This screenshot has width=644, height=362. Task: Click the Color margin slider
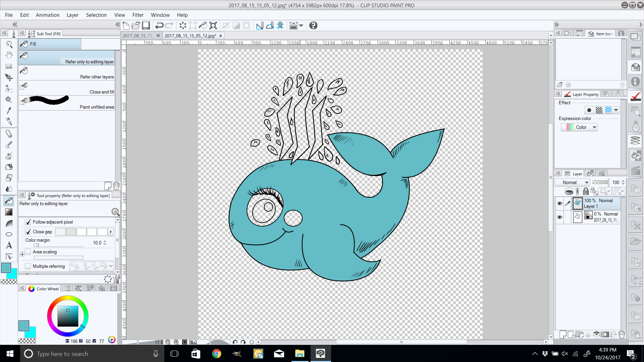pyautogui.click(x=58, y=245)
